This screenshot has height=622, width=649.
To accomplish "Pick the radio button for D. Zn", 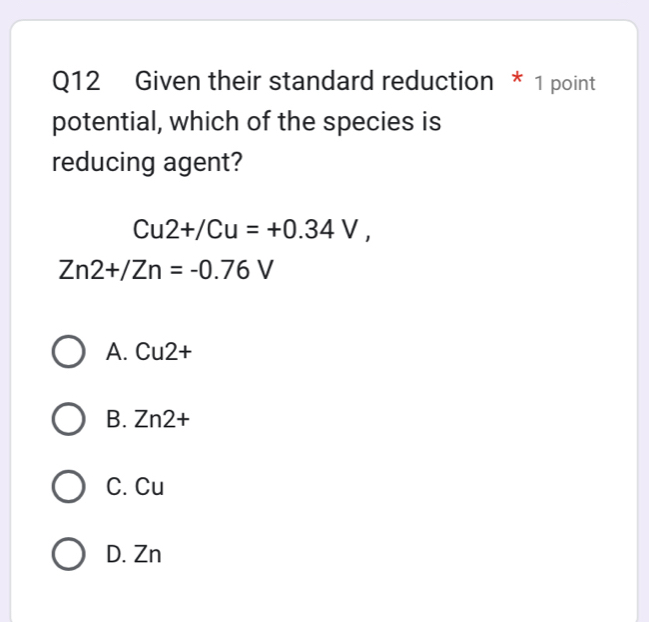I will [x=67, y=554].
